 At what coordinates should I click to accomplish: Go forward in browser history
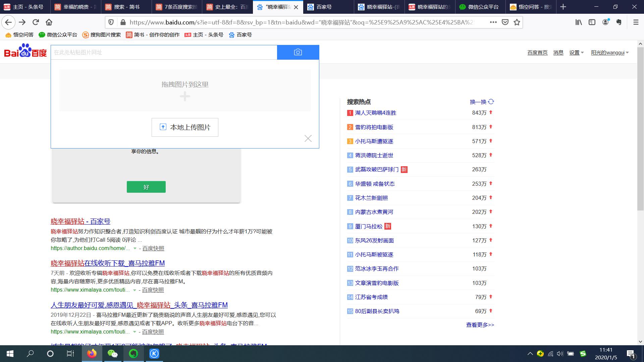click(x=22, y=22)
